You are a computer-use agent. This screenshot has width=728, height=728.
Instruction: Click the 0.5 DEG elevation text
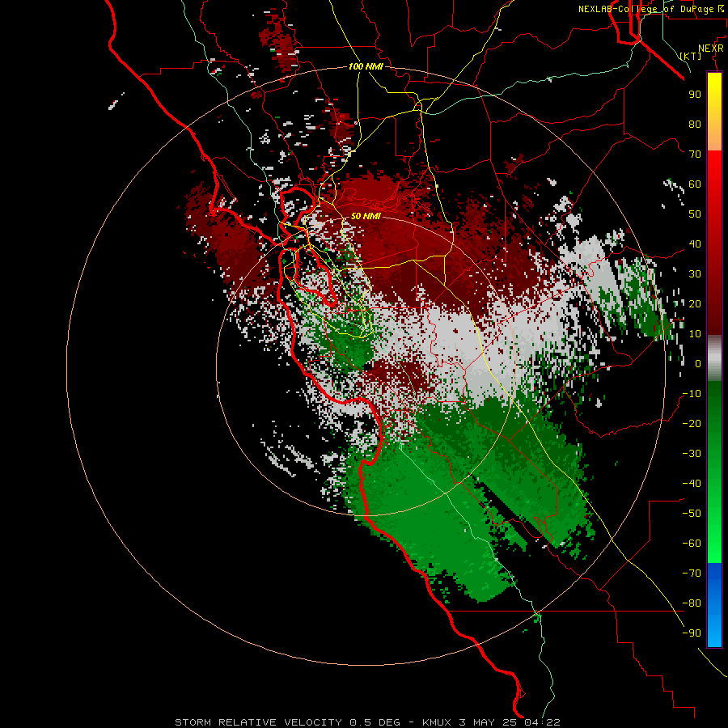coord(375,722)
